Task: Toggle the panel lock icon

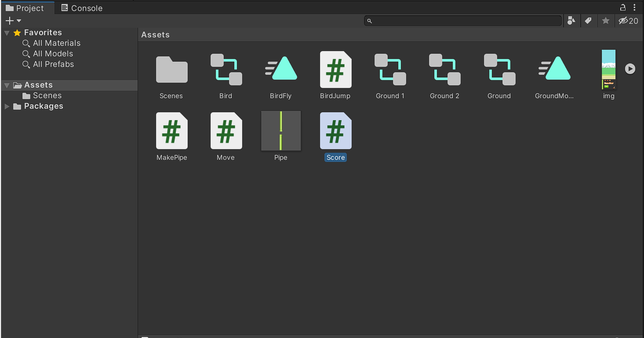Action: click(622, 7)
